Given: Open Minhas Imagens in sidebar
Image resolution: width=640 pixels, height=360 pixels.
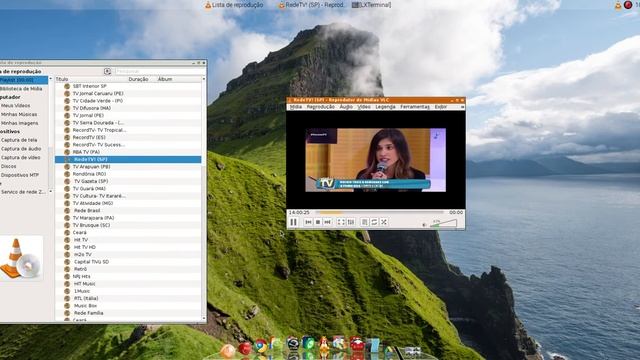Looking at the screenshot, I should pyautogui.click(x=19, y=123).
